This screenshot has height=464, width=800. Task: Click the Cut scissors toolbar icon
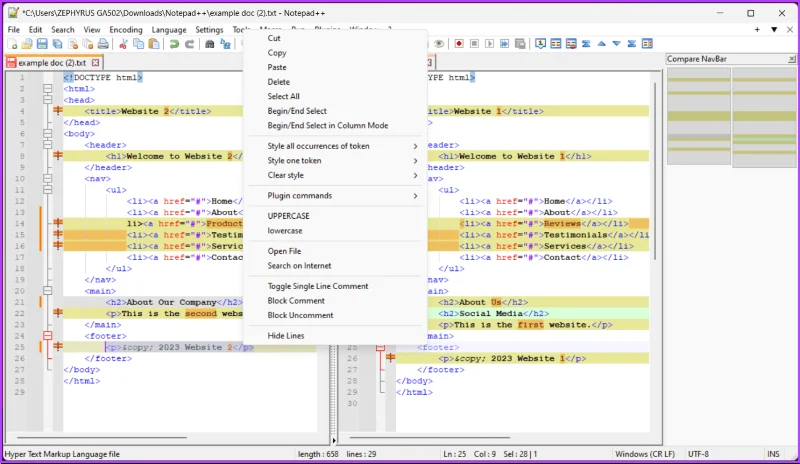click(x=123, y=44)
